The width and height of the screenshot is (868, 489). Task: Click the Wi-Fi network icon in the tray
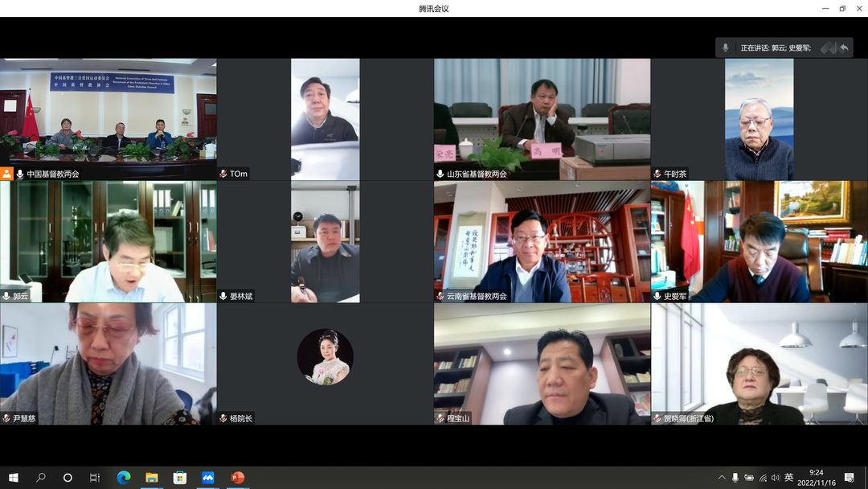point(764,477)
